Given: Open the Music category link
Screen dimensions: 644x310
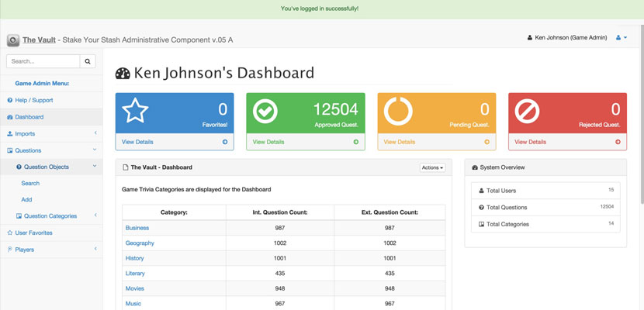Looking at the screenshot, I should click(133, 304).
